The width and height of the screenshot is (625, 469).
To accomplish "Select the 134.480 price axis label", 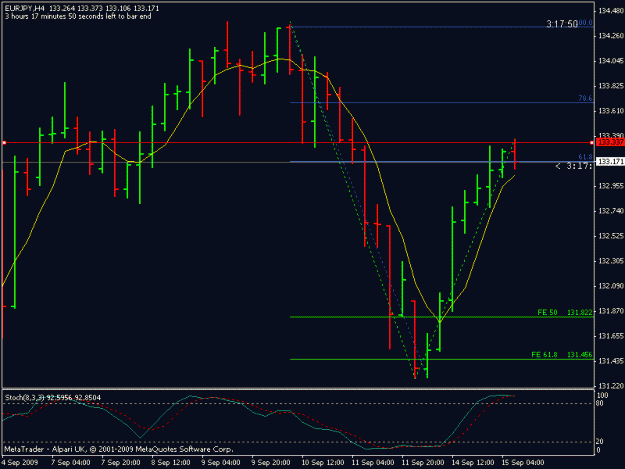I will click(611, 11).
